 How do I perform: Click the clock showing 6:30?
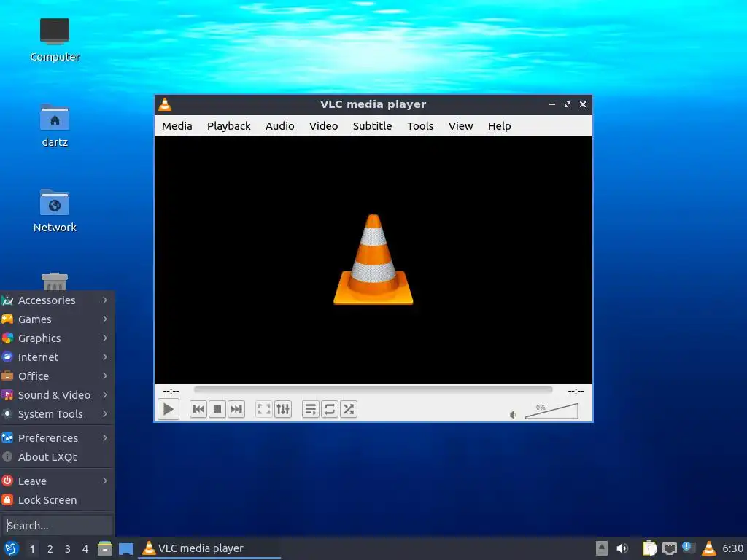pyautogui.click(x=732, y=548)
